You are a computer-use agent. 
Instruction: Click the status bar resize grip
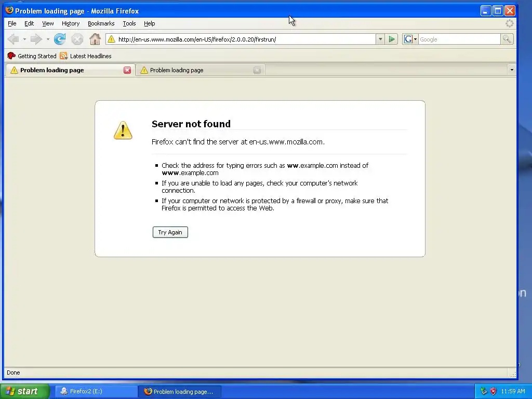tap(512, 374)
